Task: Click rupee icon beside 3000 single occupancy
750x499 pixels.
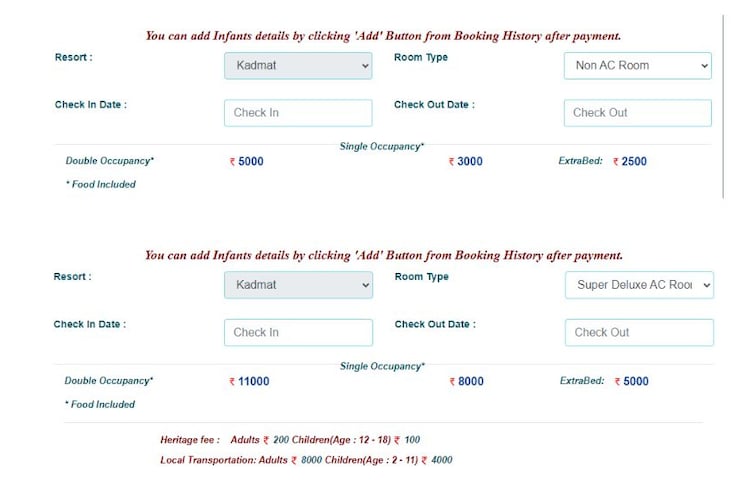Action: [x=452, y=162]
